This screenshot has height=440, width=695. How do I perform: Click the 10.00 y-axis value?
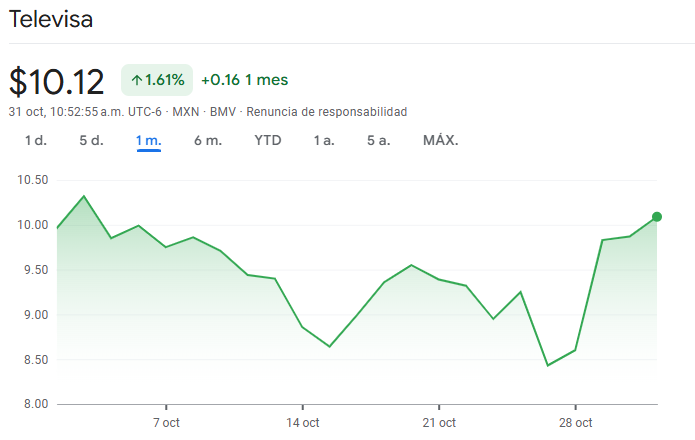click(32, 225)
